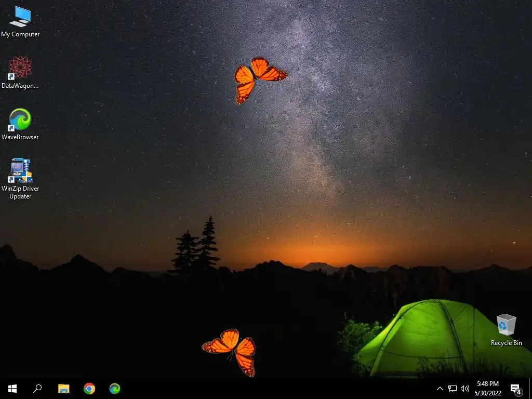Viewport: 532px width, 399px height.
Task: Open the Windows Start menu
Action: coord(12,389)
